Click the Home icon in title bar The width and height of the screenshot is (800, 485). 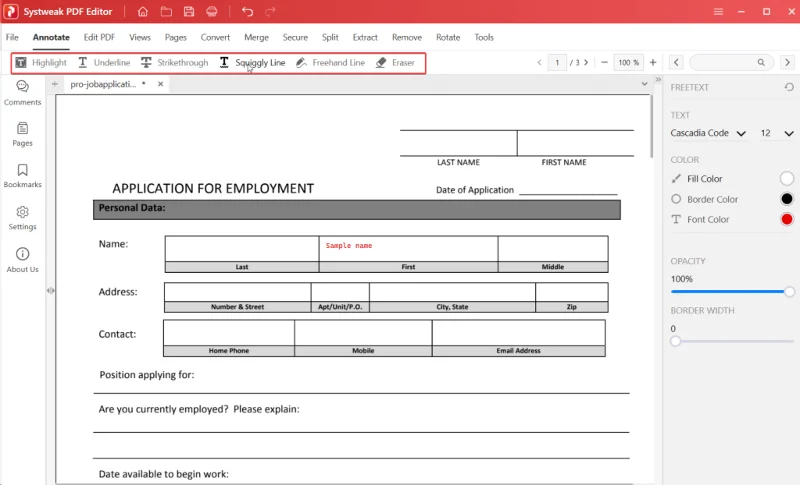(x=143, y=12)
